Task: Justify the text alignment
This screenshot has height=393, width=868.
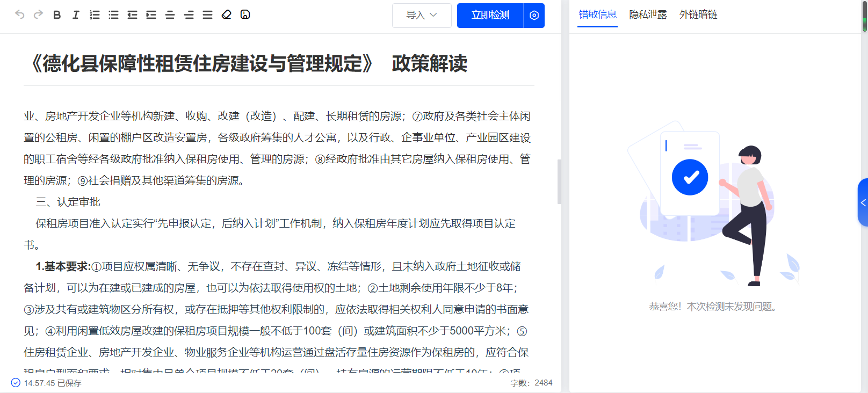Action: (207, 15)
